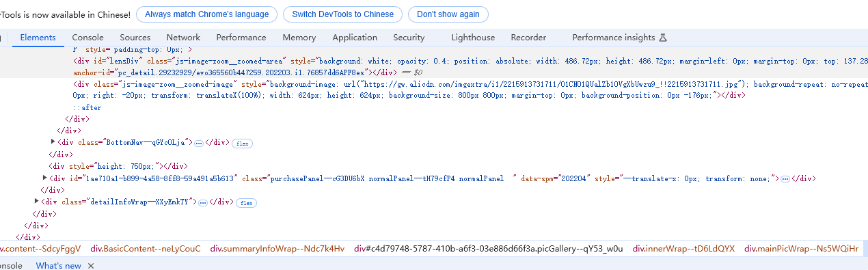The width and height of the screenshot is (868, 270).
Task: Expand the purchasePanel div node
Action: click(x=44, y=178)
